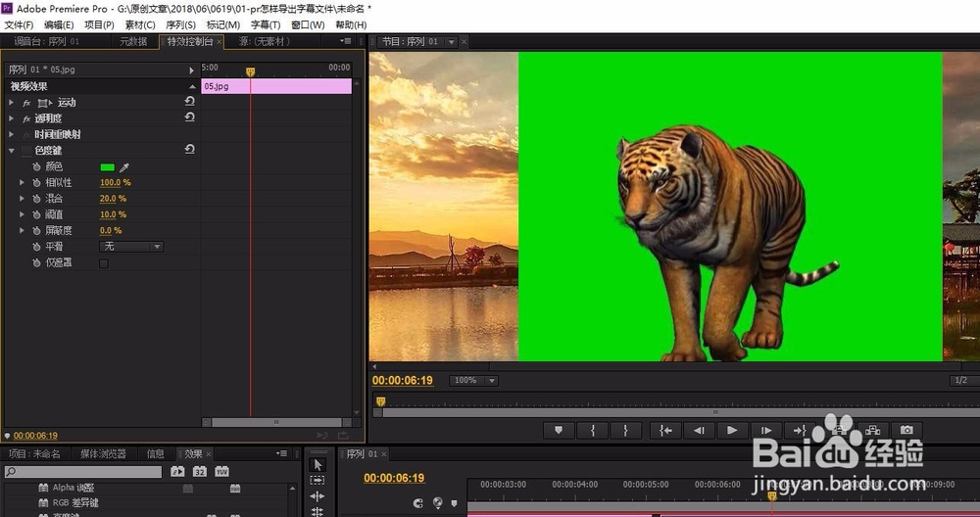Open the 节目 sequence dropdown arrow

point(451,42)
